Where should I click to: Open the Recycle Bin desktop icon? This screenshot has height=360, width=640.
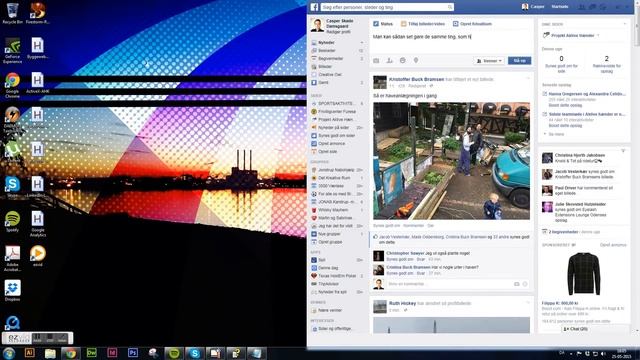(13, 13)
